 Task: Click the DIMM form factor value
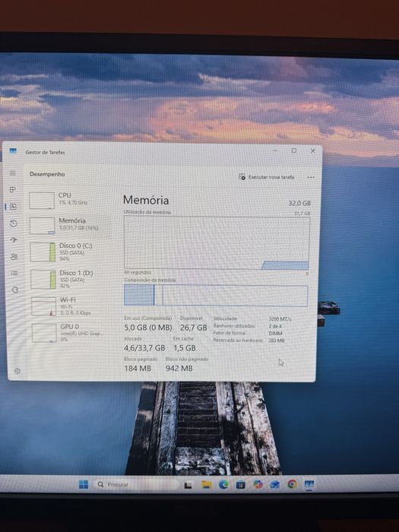[275, 333]
